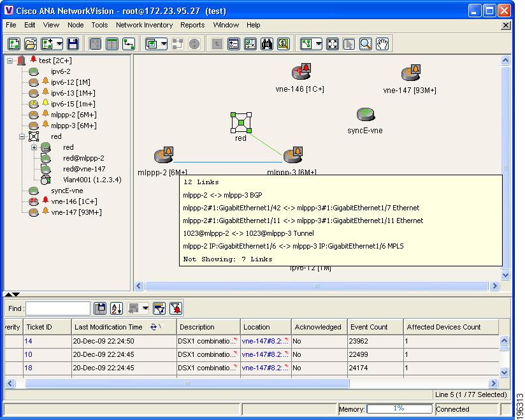Collapse the red aggregation in the tree
The image size is (525, 420).
pyautogui.click(x=22, y=136)
